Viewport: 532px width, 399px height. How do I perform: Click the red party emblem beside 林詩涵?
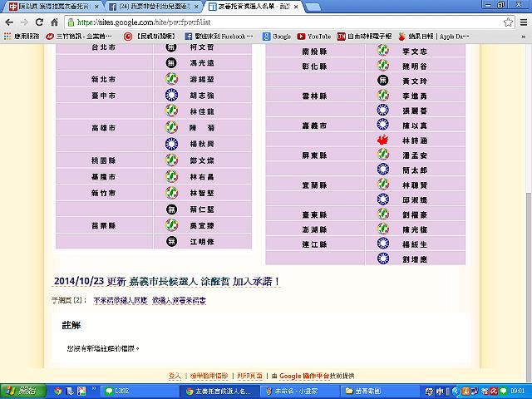pos(382,141)
